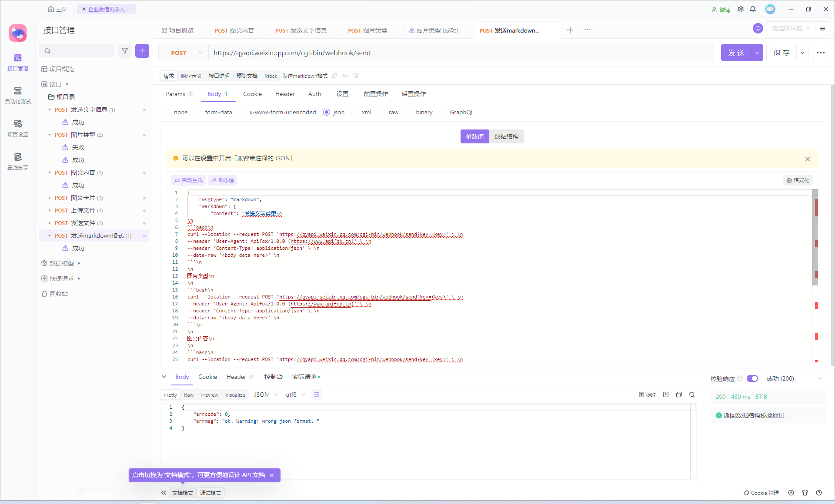Image resolution: width=835 pixels, height=504 pixels.
Task: Dismiss the JSON comment hint banner
Action: (808, 159)
